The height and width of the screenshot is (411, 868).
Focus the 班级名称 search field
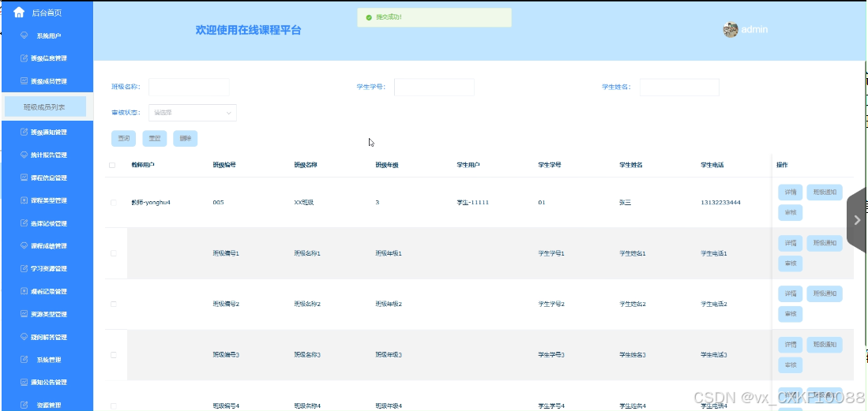189,87
